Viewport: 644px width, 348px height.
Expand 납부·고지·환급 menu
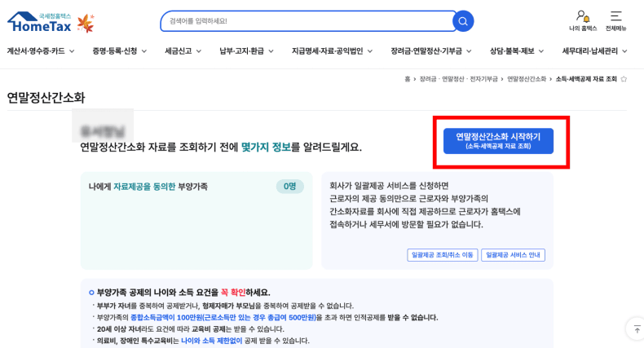246,51
